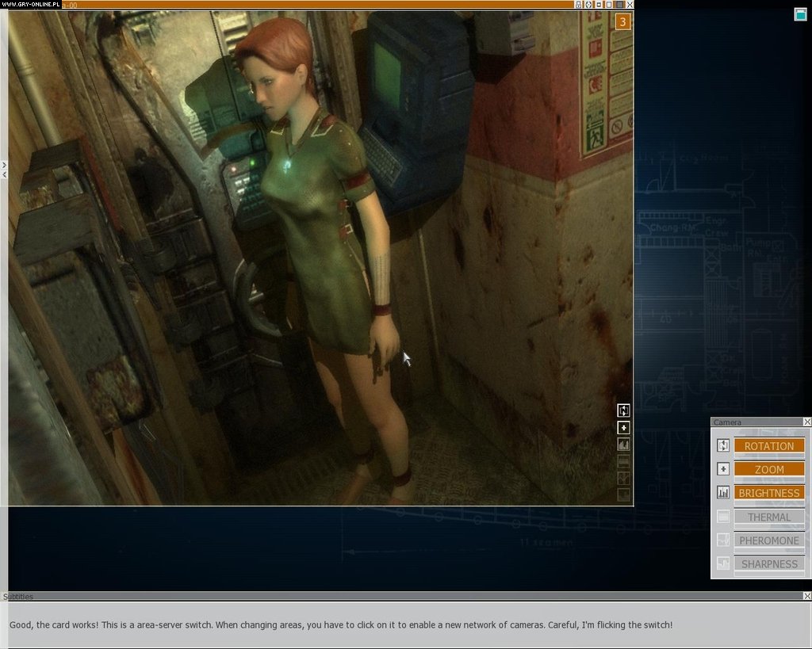
Task: Click the camera number 3 badge
Action: pyautogui.click(x=622, y=22)
